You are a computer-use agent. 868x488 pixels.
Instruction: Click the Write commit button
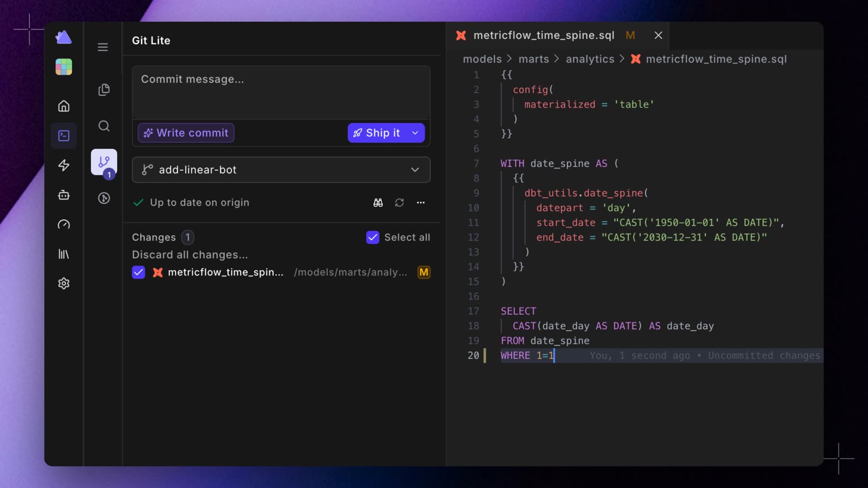(x=186, y=133)
